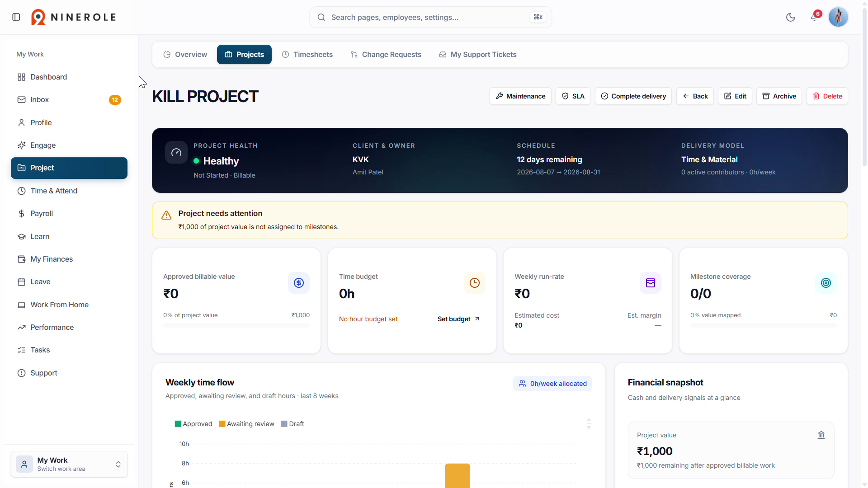Open Payroll in the sidebar
This screenshot has height=488, width=868.
69,213
